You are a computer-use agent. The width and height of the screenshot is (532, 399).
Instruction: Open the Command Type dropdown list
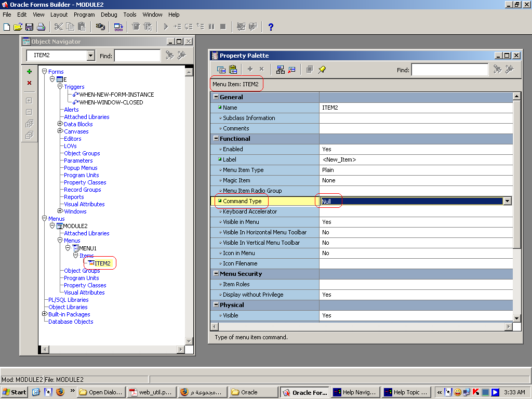tap(507, 201)
